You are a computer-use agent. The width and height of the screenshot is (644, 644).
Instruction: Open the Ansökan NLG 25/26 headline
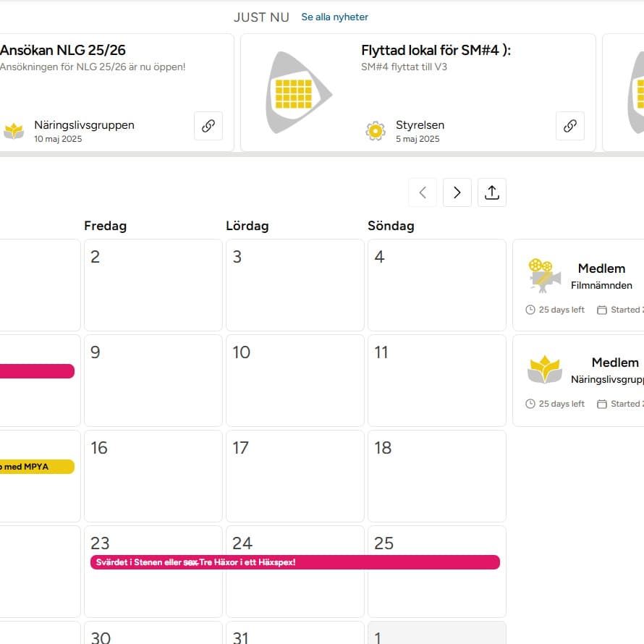(63, 51)
